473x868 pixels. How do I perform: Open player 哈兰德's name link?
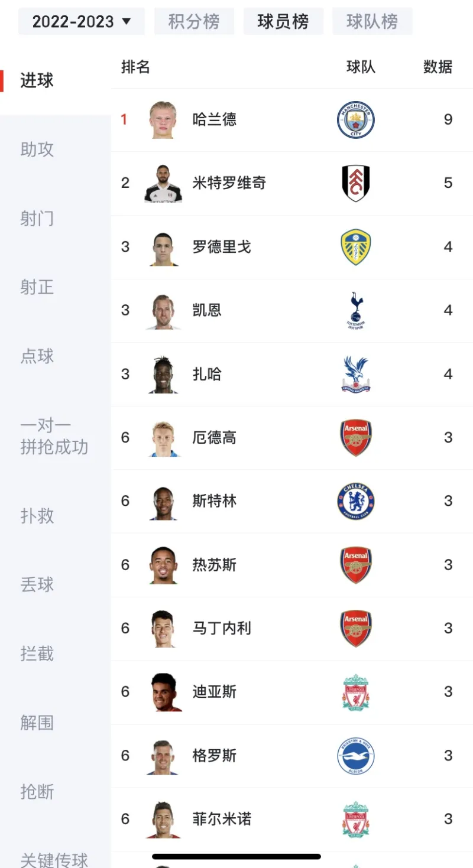pyautogui.click(x=215, y=120)
